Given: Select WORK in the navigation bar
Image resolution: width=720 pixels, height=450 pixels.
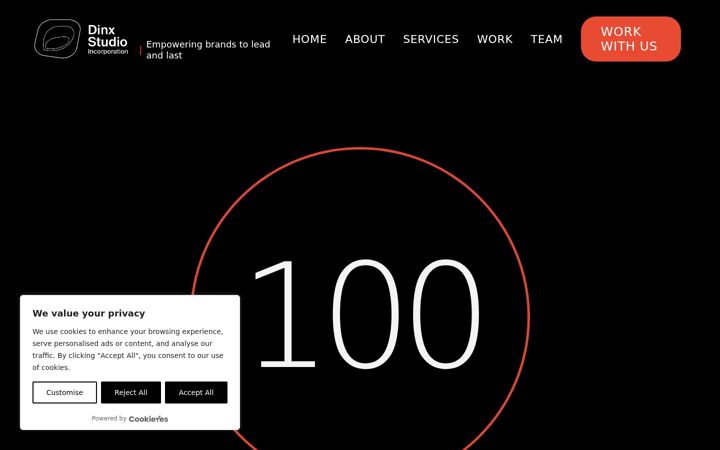Looking at the screenshot, I should pyautogui.click(x=495, y=39).
